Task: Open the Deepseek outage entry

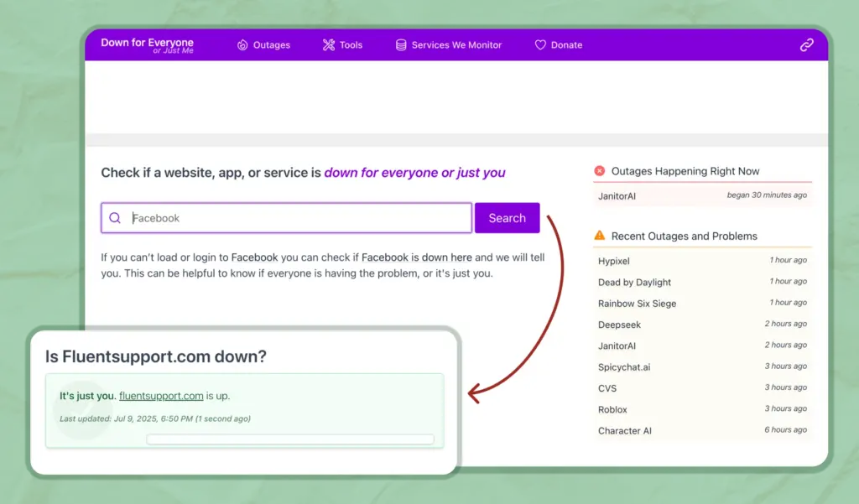Action: [x=702, y=325]
